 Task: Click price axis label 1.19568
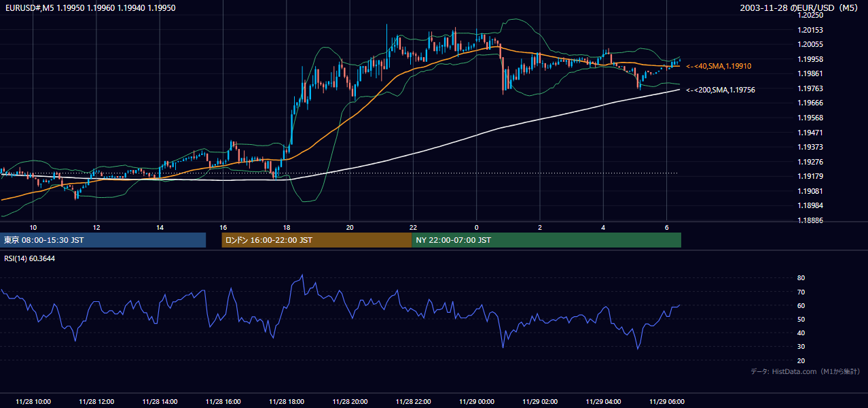pyautogui.click(x=810, y=118)
